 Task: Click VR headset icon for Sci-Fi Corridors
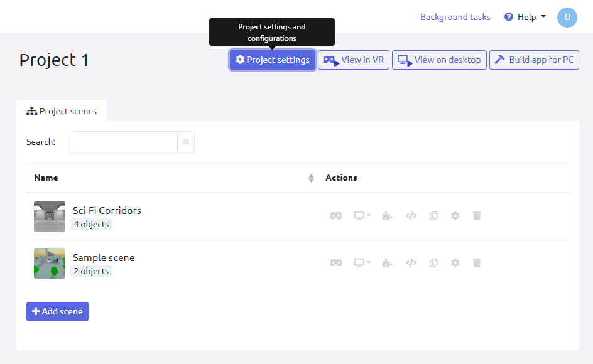[336, 216]
